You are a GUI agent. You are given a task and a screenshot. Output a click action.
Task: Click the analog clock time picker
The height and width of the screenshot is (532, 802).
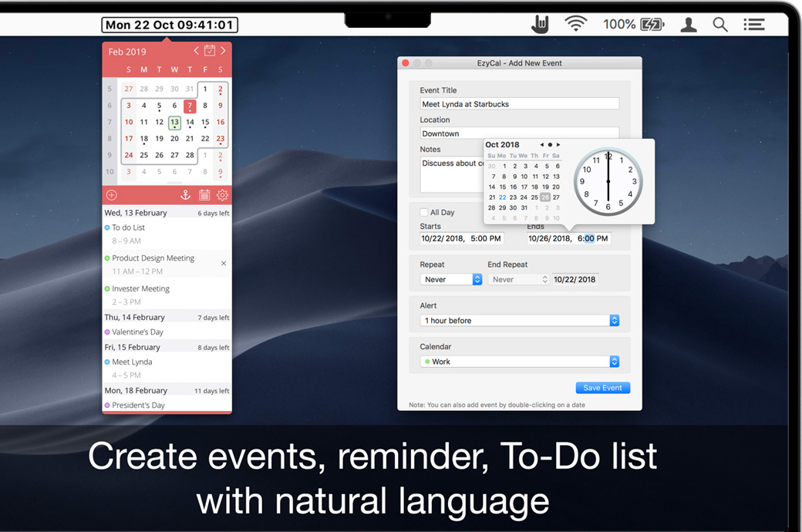click(x=608, y=182)
